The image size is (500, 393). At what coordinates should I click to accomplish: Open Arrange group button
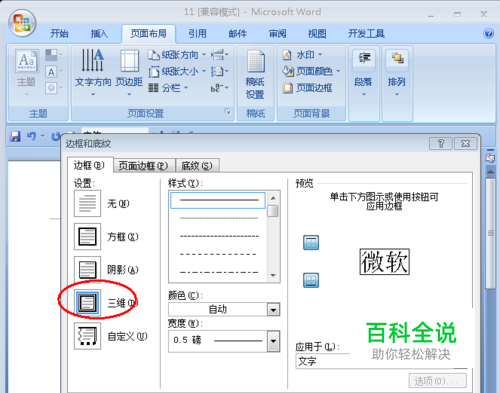tap(397, 73)
